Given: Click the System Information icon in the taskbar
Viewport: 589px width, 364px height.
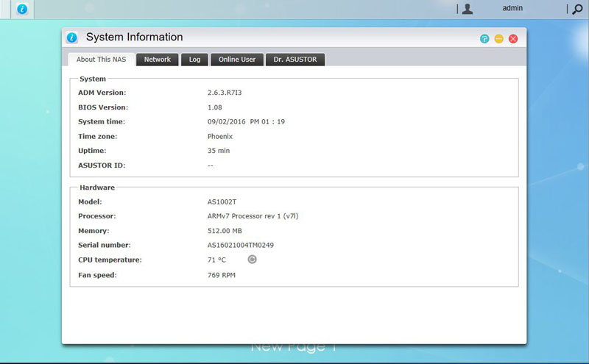Looking at the screenshot, I should coord(22,10).
